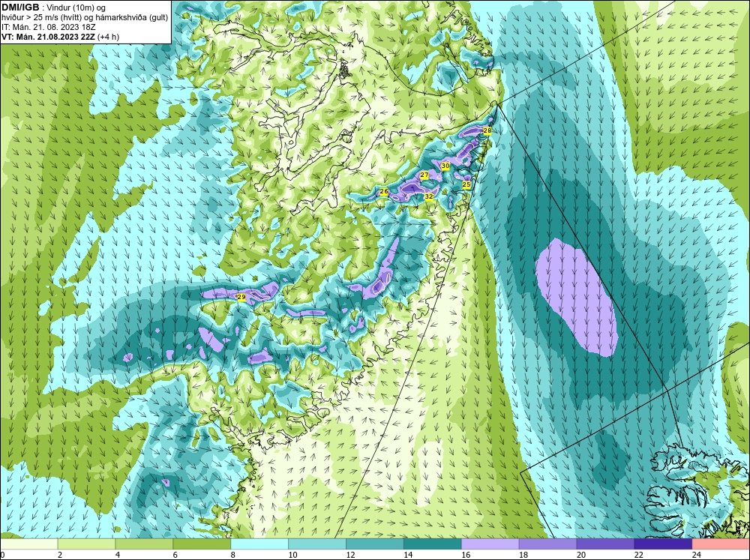Select the olive green 6–8 m/s legend swatch
The height and width of the screenshot is (560, 750).
pos(202,544)
